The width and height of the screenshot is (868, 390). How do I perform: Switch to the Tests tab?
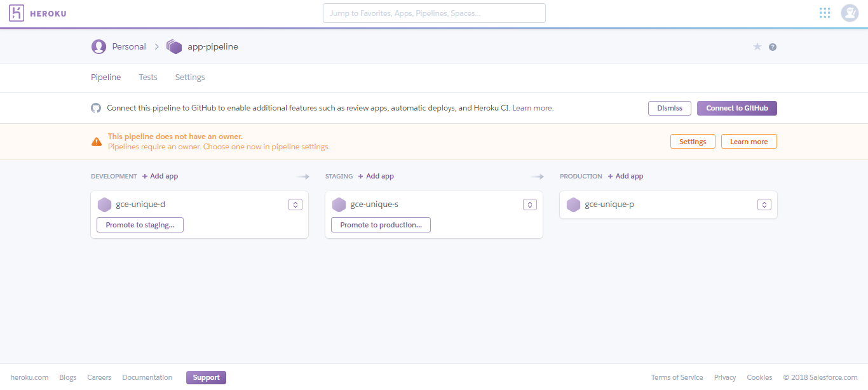tap(148, 77)
